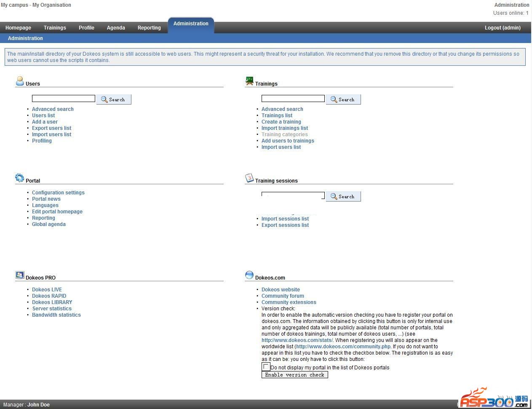
Task: Open the Reporting tab
Action: [x=149, y=28]
